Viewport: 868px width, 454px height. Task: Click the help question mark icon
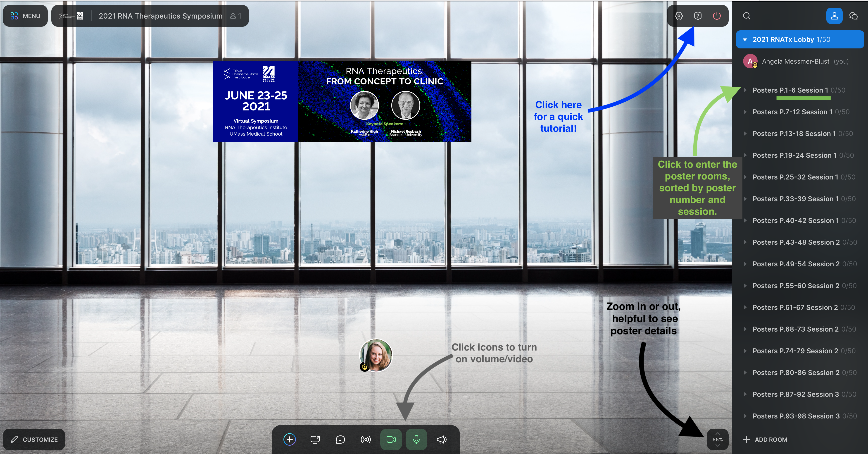697,16
